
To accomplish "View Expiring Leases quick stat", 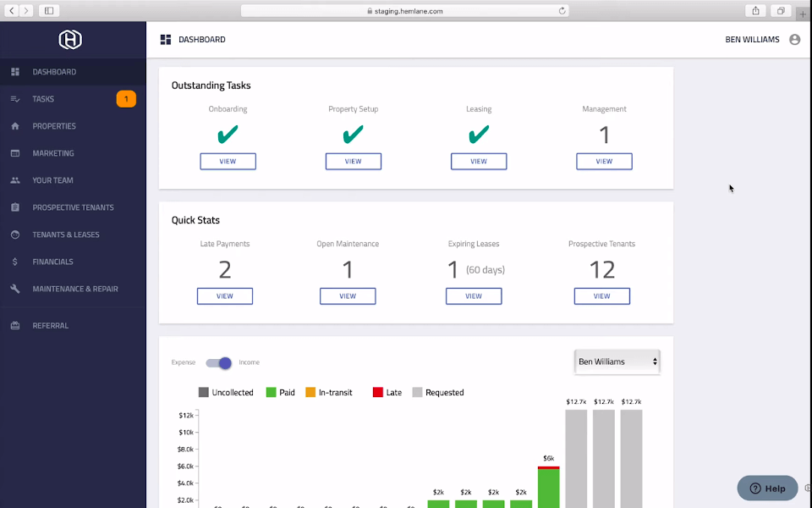I will pos(474,296).
